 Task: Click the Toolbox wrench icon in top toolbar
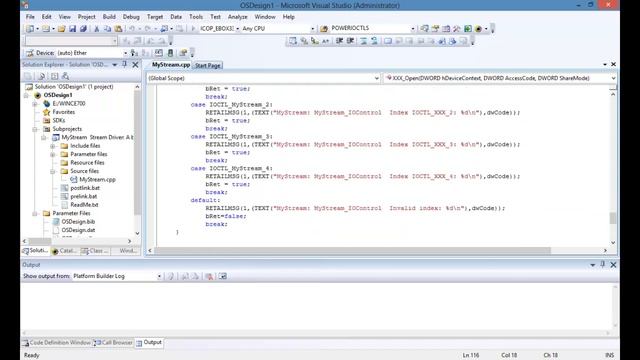pyautogui.click(x=457, y=29)
